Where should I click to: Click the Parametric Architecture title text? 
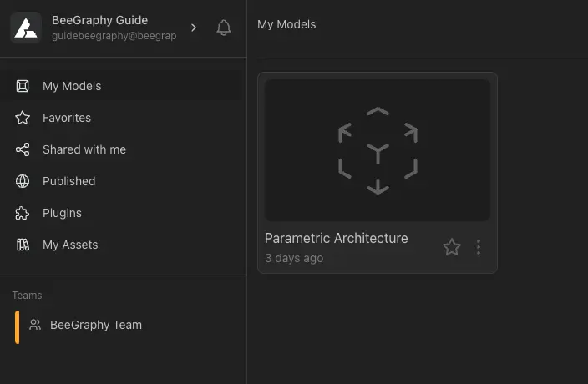[337, 238]
